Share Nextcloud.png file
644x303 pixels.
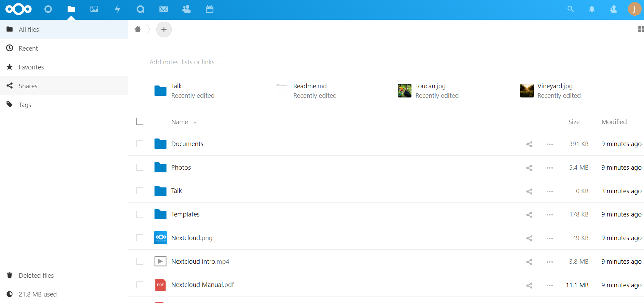(529, 238)
